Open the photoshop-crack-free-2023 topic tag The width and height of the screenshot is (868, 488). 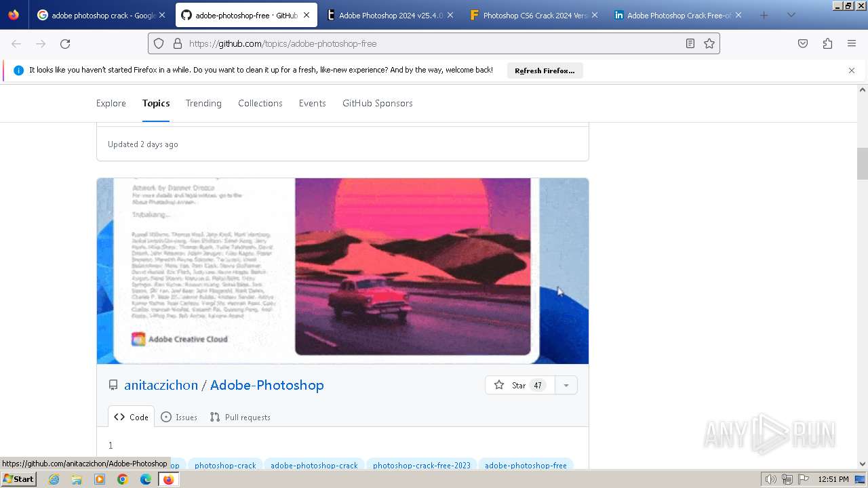click(x=422, y=465)
